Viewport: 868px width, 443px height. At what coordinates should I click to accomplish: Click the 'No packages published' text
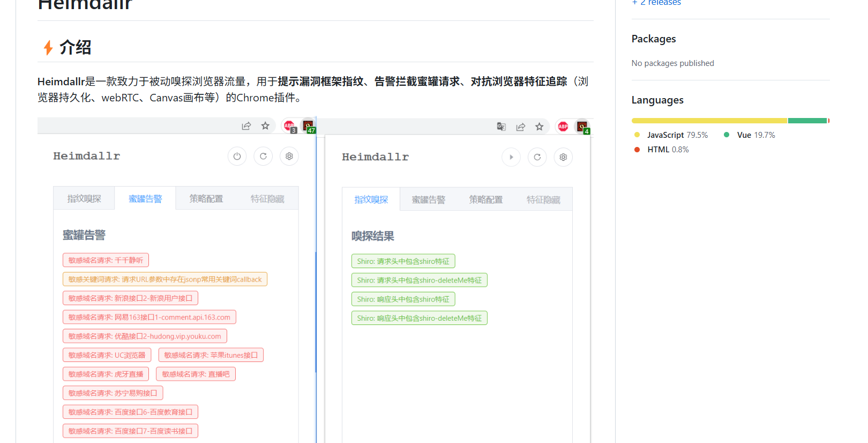coord(673,63)
